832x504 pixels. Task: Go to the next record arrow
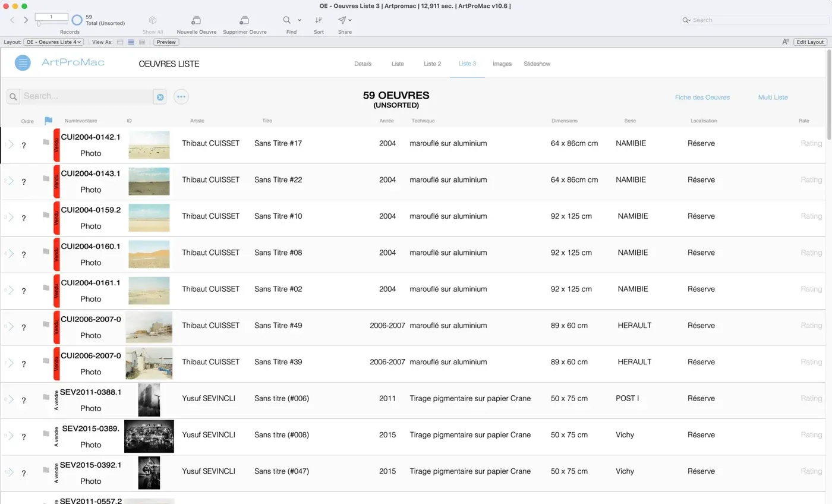point(26,20)
